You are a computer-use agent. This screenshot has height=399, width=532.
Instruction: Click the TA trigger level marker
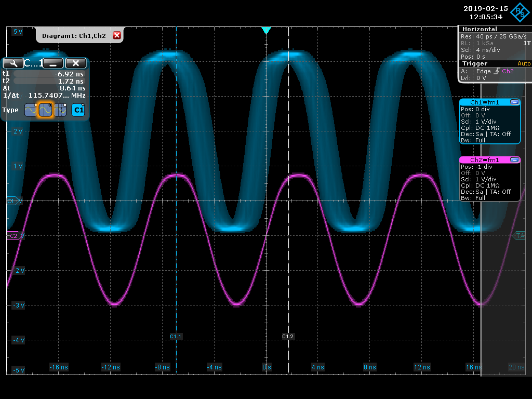click(519, 236)
